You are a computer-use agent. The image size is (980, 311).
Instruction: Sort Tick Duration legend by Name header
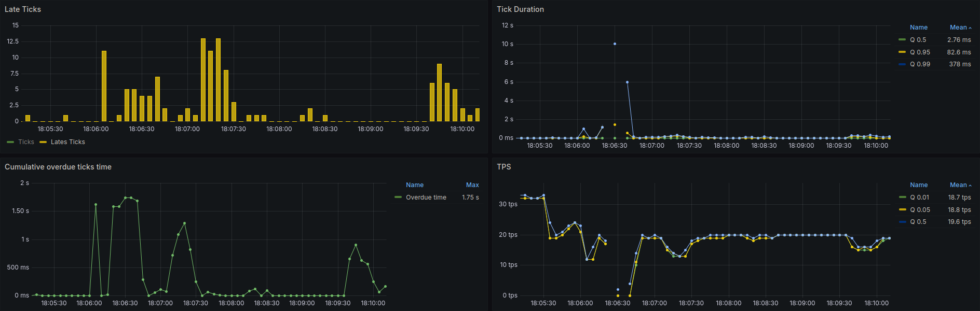click(919, 27)
